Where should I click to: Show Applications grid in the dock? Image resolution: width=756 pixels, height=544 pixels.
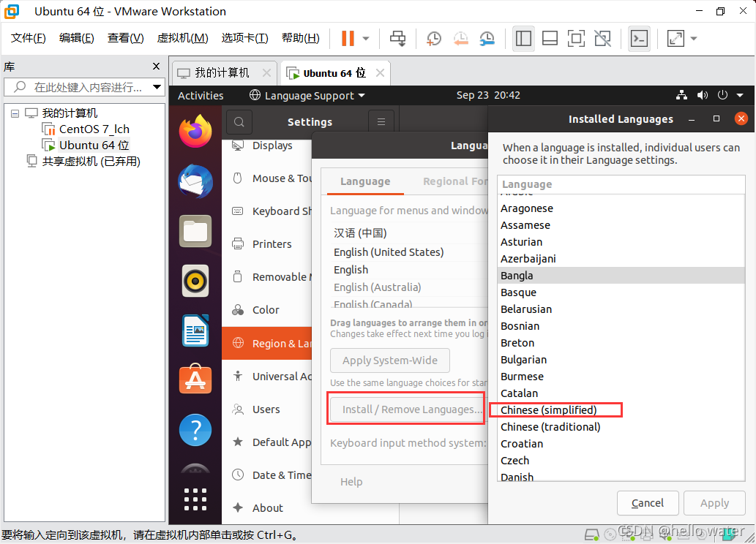click(x=195, y=499)
